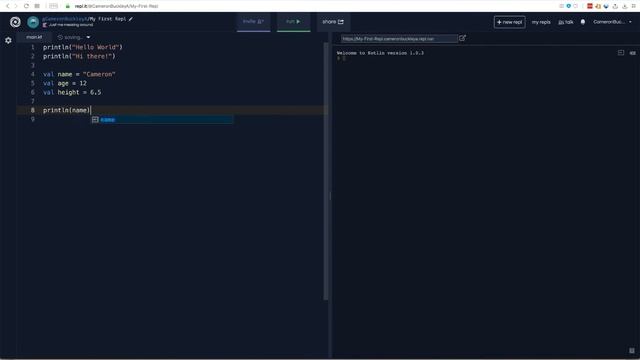Click the invite button
The image size is (640, 360).
(x=253, y=22)
